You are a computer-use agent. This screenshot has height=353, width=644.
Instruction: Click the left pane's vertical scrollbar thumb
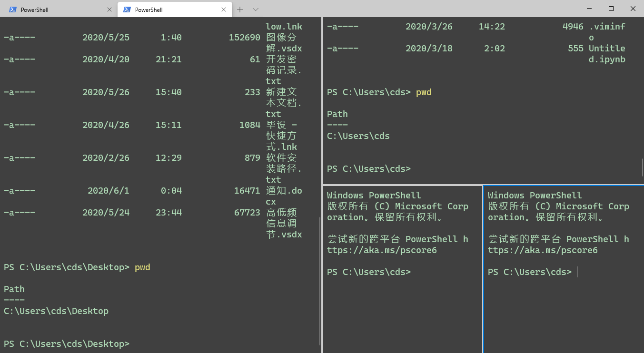319,281
